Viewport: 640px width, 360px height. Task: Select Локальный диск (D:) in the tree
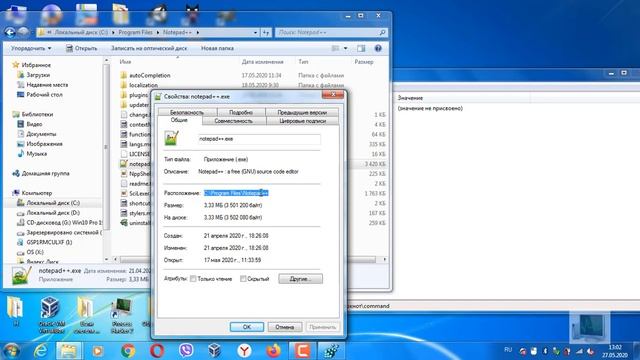click(x=53, y=213)
